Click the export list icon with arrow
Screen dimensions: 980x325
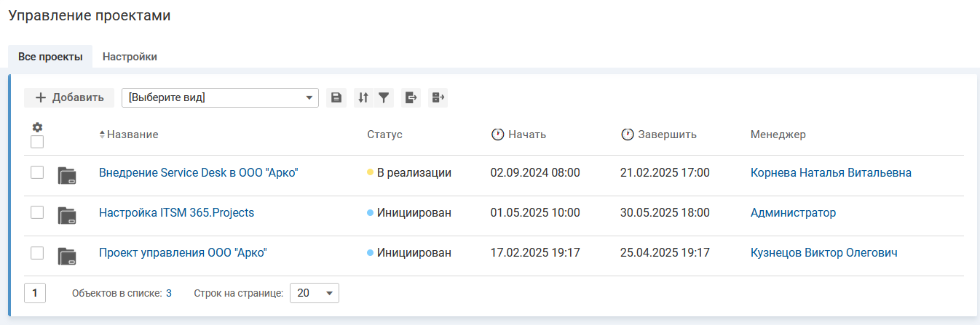click(411, 97)
